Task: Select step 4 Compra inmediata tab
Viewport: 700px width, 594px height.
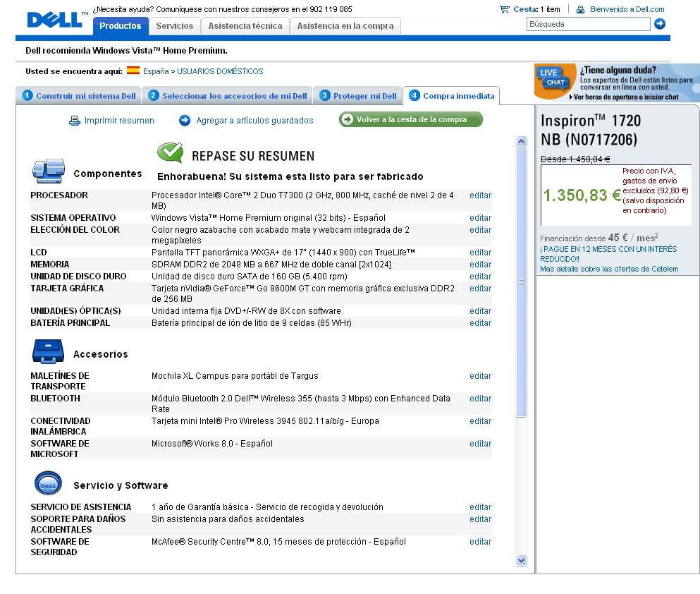Action: (451, 95)
